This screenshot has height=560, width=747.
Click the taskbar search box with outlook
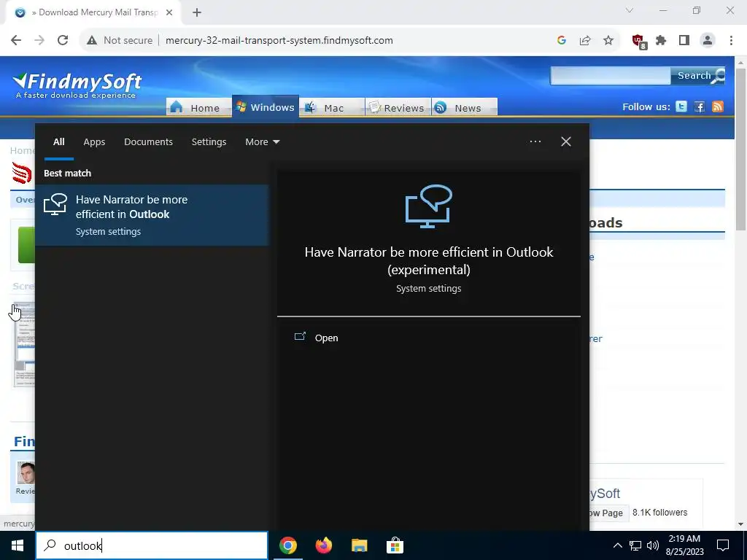152,545
